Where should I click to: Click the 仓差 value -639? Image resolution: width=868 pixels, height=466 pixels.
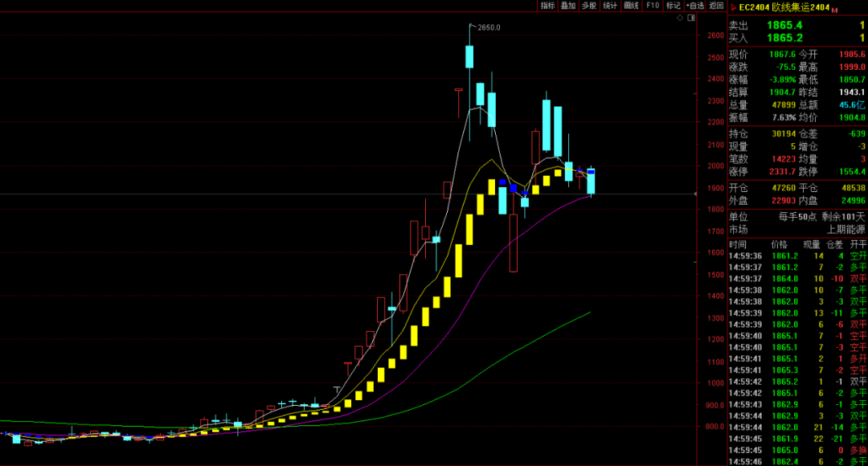857,134
